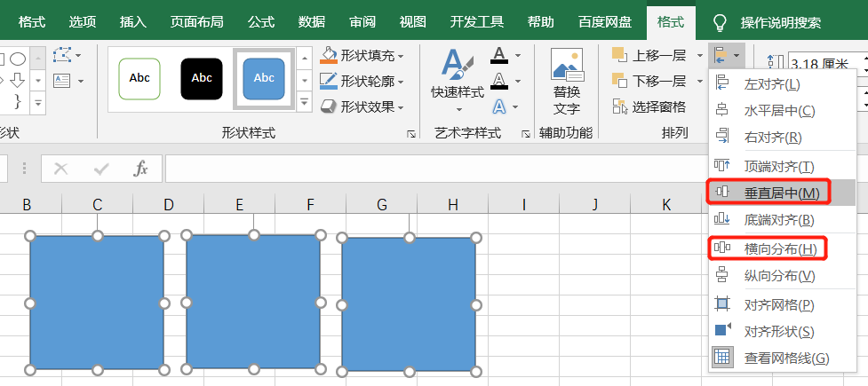Toggle 对齐形状 snap to shape

coord(778,331)
